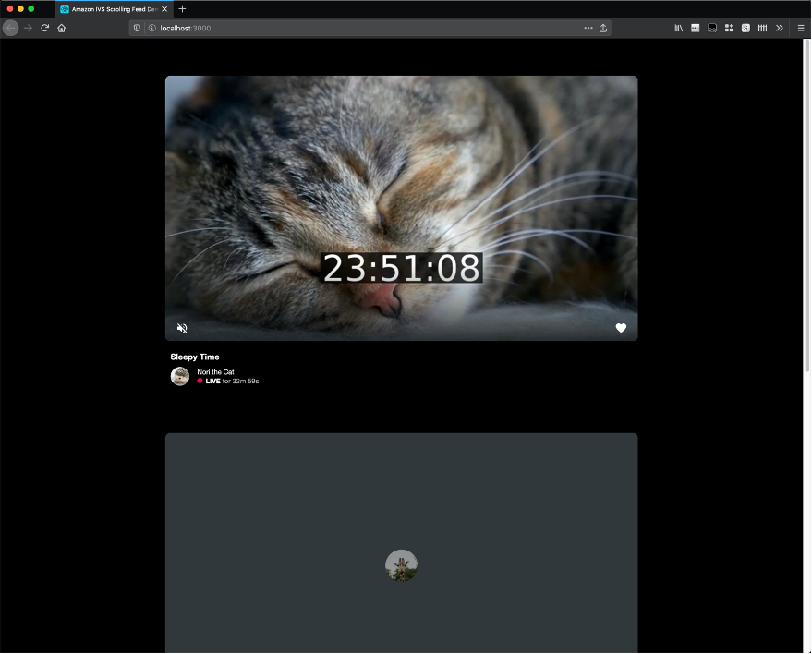Open the Firefox Library toolbar icon
This screenshot has width=812, height=654.
[x=680, y=28]
